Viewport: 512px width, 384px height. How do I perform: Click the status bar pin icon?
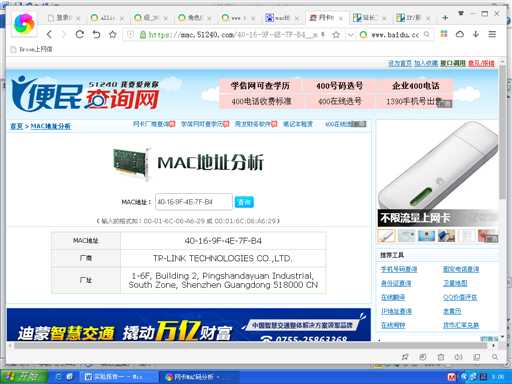405,357
